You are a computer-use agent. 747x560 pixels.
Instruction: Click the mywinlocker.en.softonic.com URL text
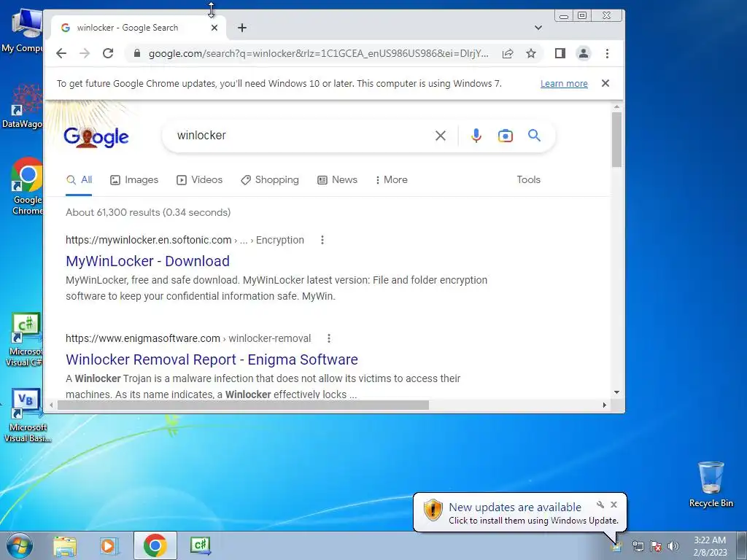pyautogui.click(x=149, y=240)
